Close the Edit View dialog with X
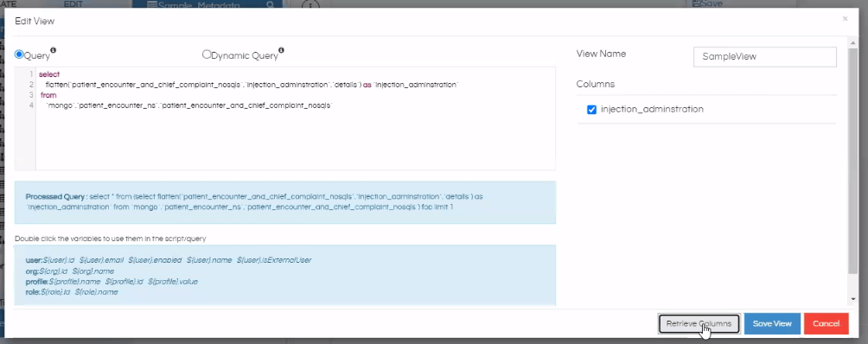Viewport: 868px width, 344px height. pos(845,19)
